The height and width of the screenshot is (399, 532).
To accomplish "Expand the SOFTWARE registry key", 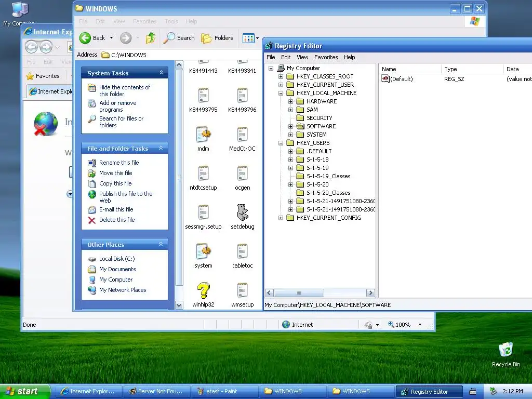I will (290, 126).
